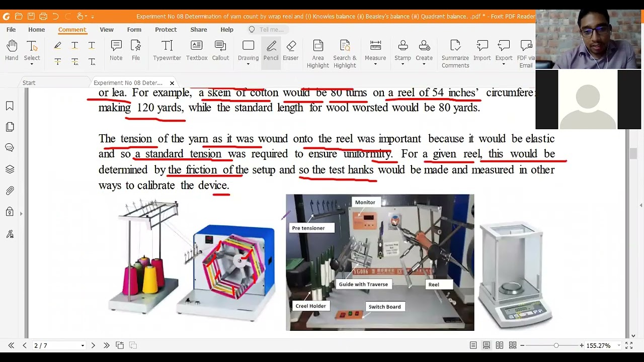The height and width of the screenshot is (362, 644).
Task: Expand the navigation panel side arrow
Action: pyautogui.click(x=21, y=214)
